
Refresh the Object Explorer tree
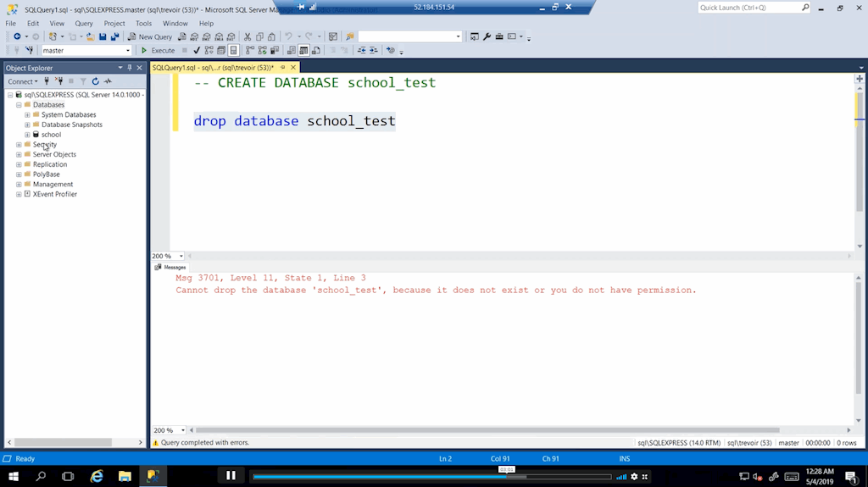tap(95, 81)
